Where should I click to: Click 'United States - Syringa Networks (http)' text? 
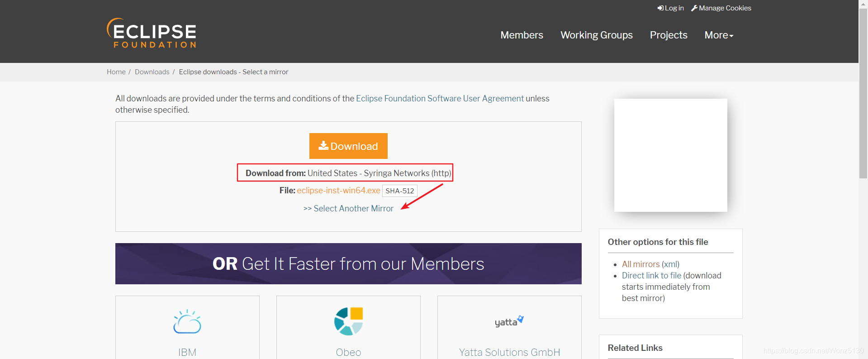coord(379,173)
